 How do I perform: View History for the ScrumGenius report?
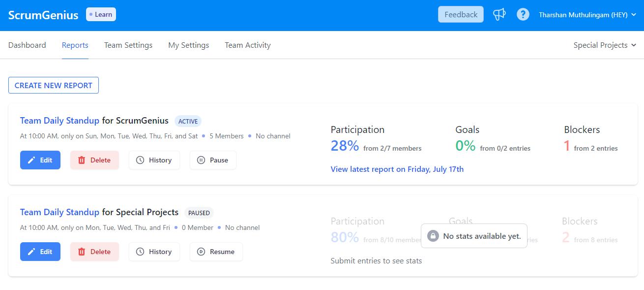154,160
